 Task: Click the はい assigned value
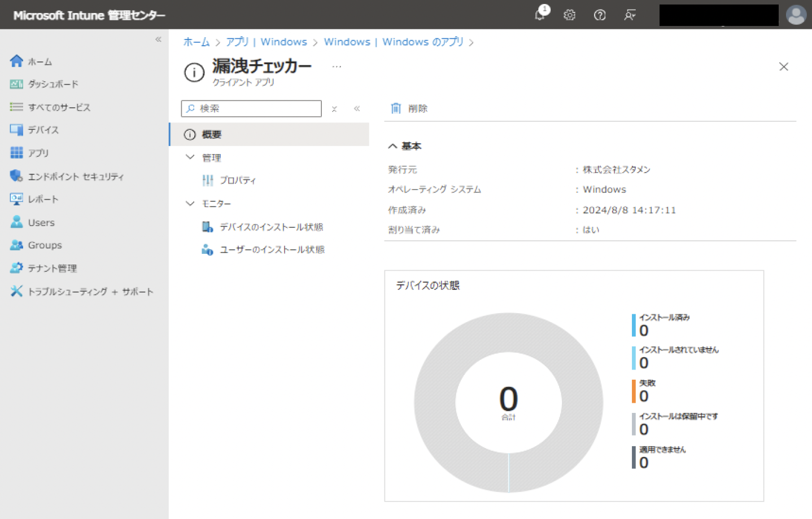pos(591,230)
